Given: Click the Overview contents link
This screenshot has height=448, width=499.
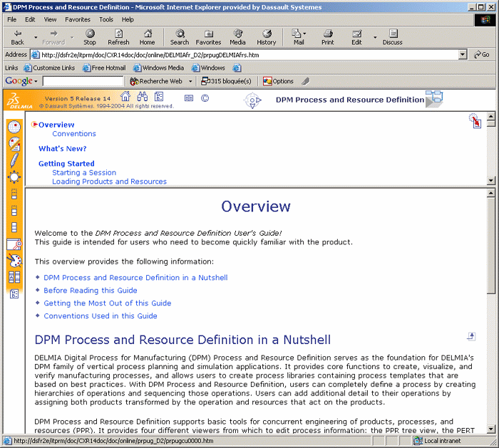Looking at the screenshot, I should (x=56, y=125).
